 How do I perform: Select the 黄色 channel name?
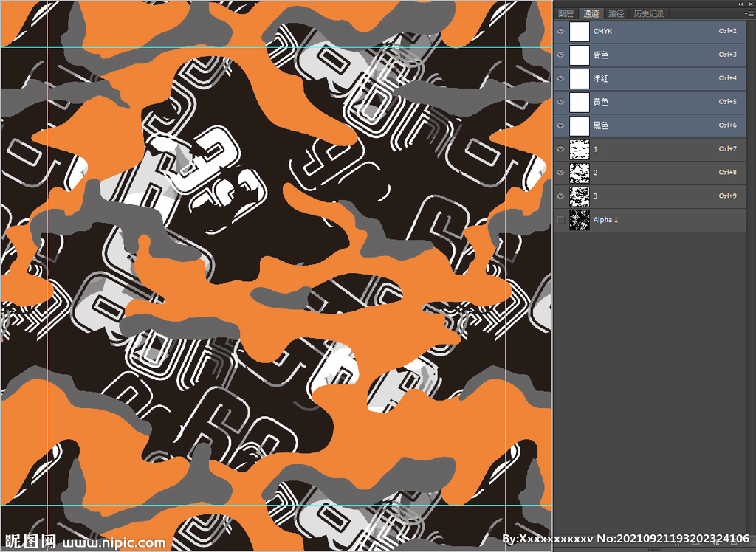[601, 102]
